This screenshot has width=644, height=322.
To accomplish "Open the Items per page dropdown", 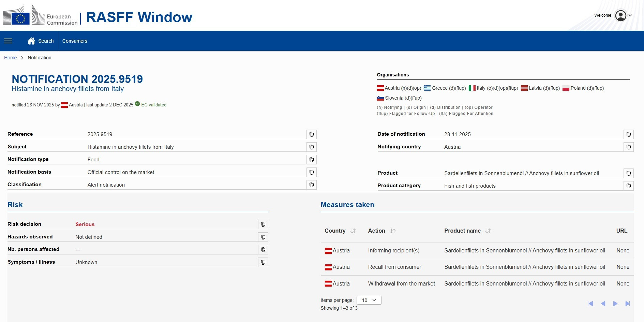I will click(x=369, y=300).
